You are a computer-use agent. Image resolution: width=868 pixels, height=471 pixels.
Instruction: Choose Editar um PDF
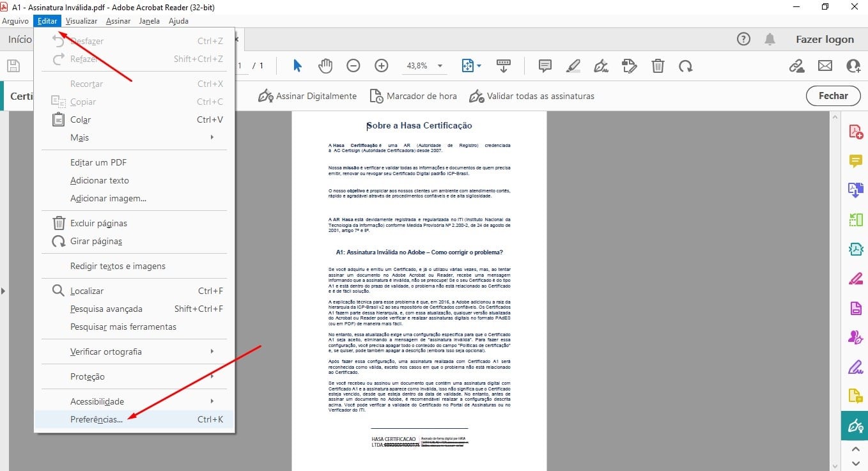pos(134,162)
